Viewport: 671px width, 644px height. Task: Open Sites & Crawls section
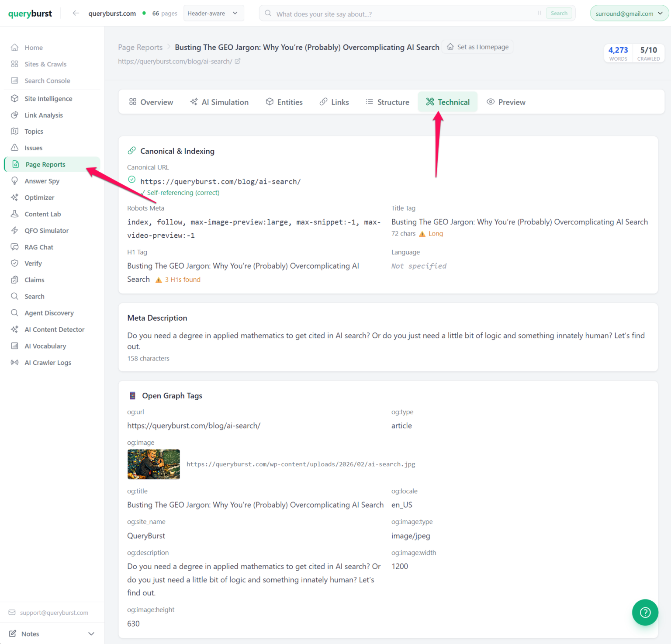45,64
